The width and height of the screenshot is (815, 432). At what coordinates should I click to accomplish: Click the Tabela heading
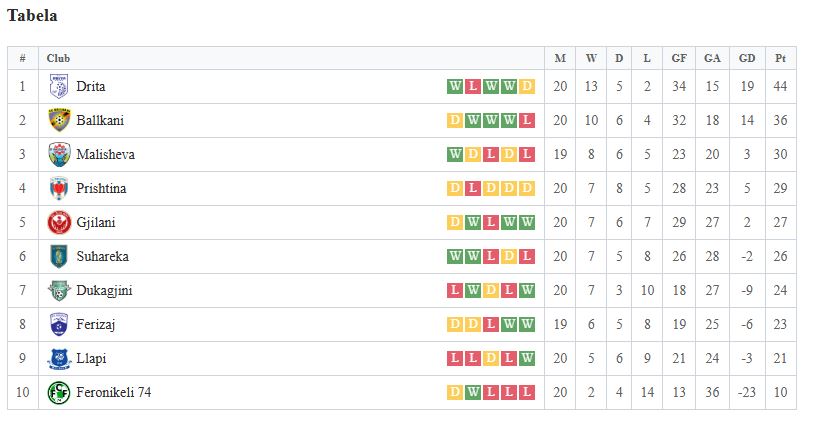[32, 16]
